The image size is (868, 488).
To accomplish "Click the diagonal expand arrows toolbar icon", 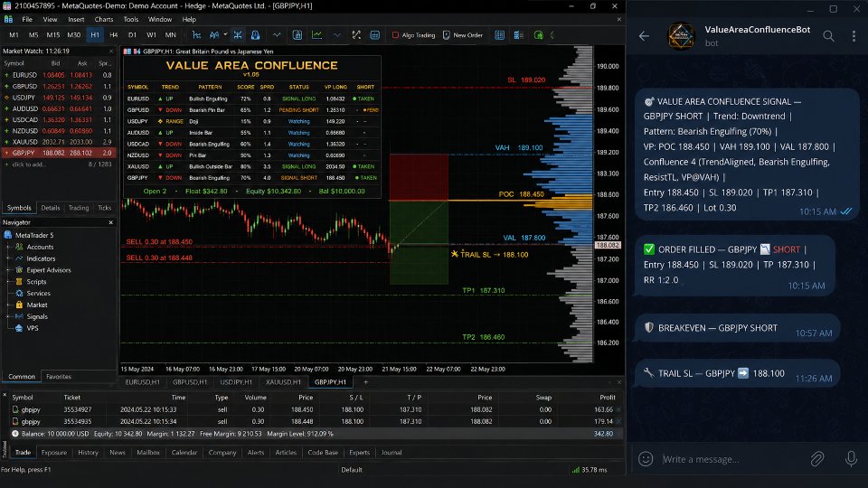I will (x=356, y=35).
